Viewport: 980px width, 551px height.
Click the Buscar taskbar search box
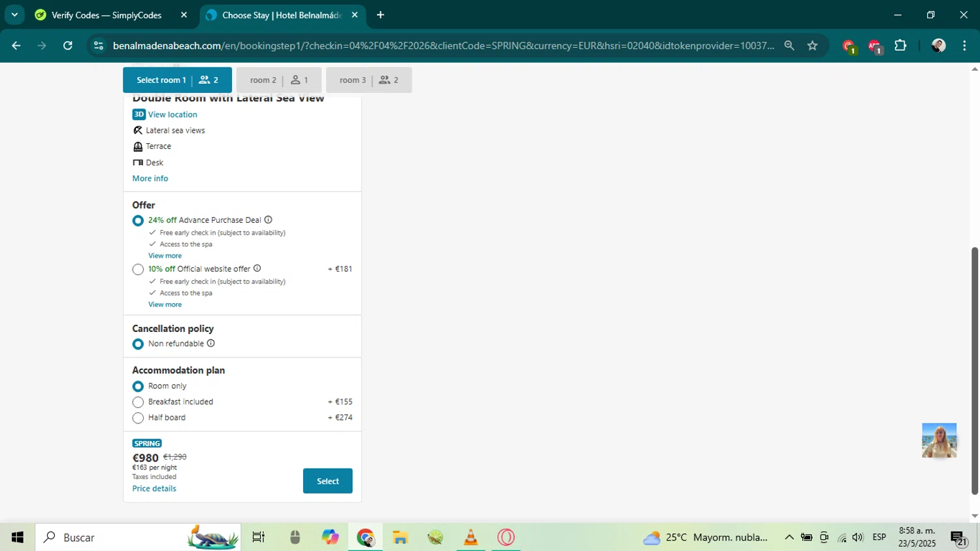coord(139,537)
